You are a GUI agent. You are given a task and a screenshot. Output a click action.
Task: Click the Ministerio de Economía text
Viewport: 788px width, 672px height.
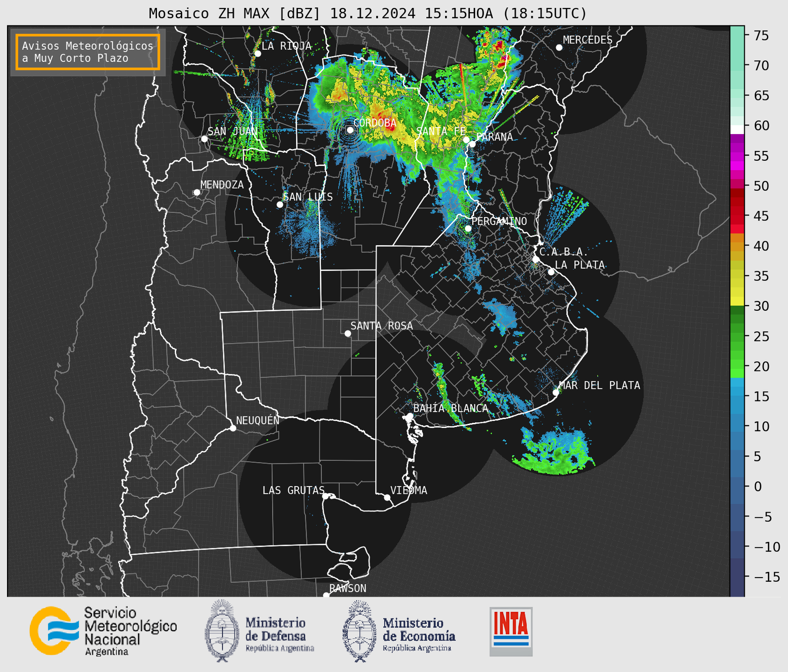tap(419, 635)
